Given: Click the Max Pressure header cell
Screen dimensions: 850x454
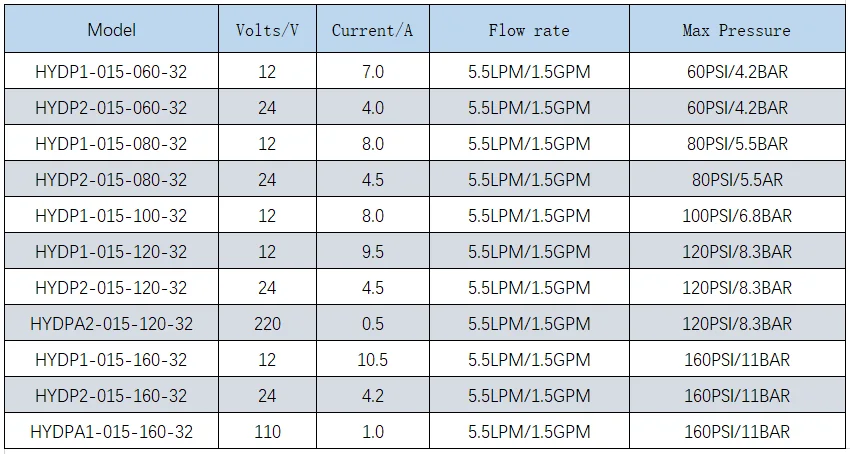Looking at the screenshot, I should [736, 30].
